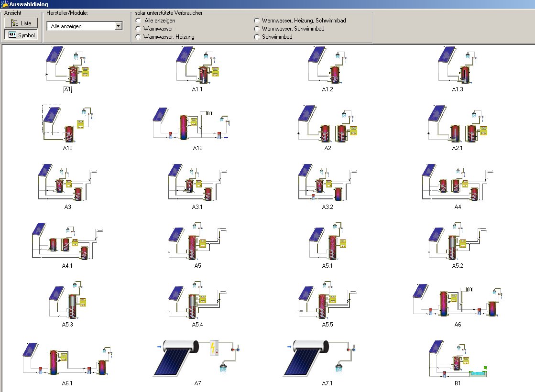The width and height of the screenshot is (535, 392).
Task: Open system A6.1 thumbnail
Action: point(67,361)
